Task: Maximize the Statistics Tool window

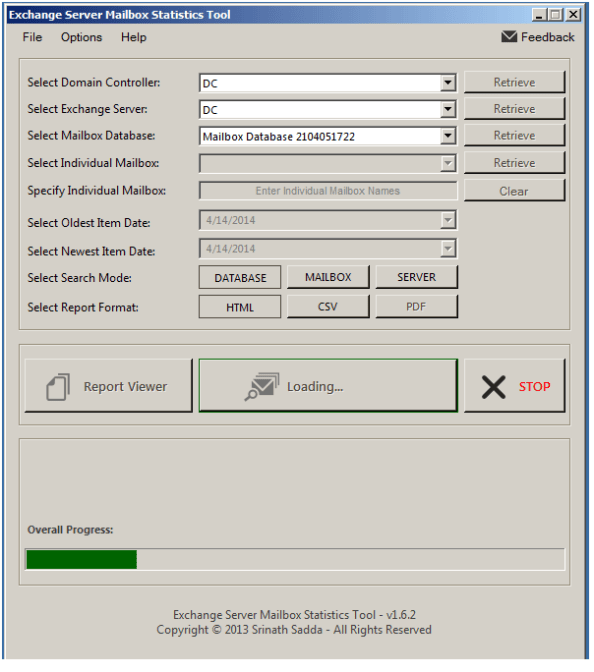Action: [556, 15]
